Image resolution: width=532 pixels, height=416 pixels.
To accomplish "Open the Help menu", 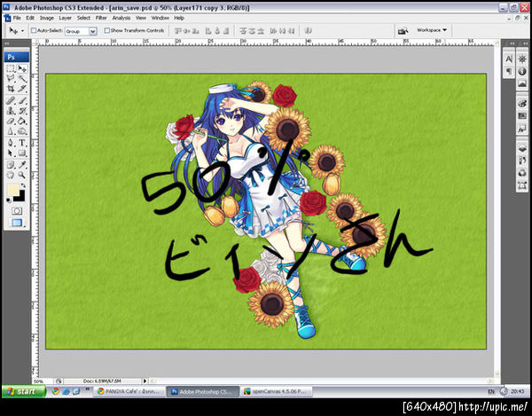I will tap(179, 18).
